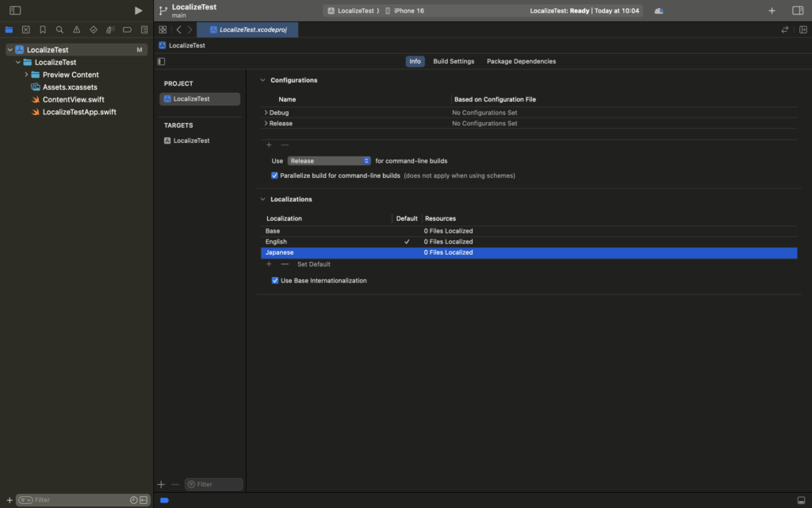The image size is (812, 508).
Task: Click the cloud status icon
Action: (659, 10)
